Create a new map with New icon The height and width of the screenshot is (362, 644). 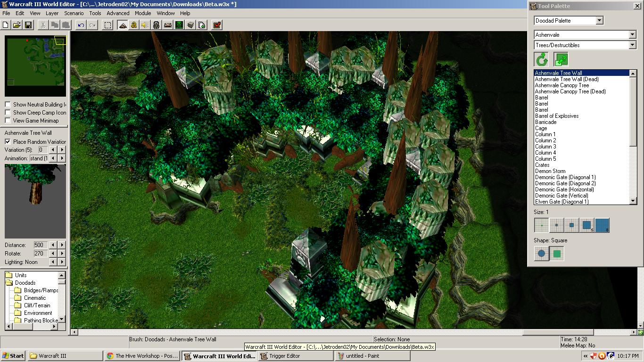6,25
